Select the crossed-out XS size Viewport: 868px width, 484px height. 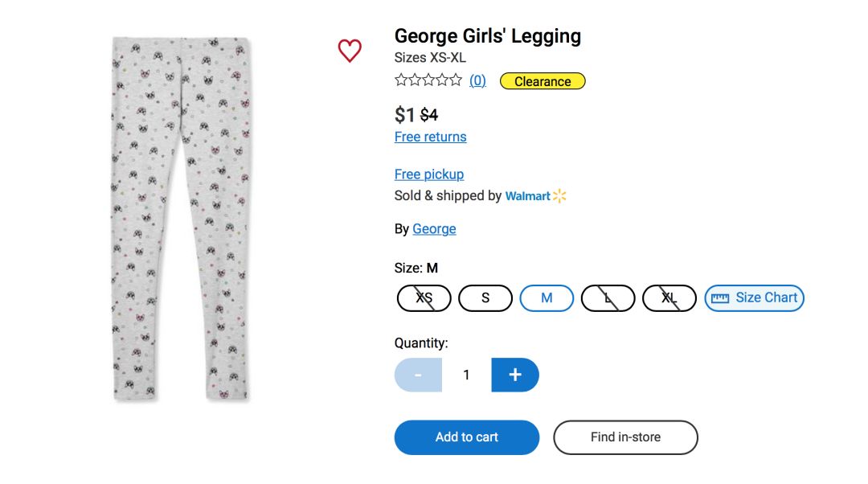pyautogui.click(x=424, y=298)
